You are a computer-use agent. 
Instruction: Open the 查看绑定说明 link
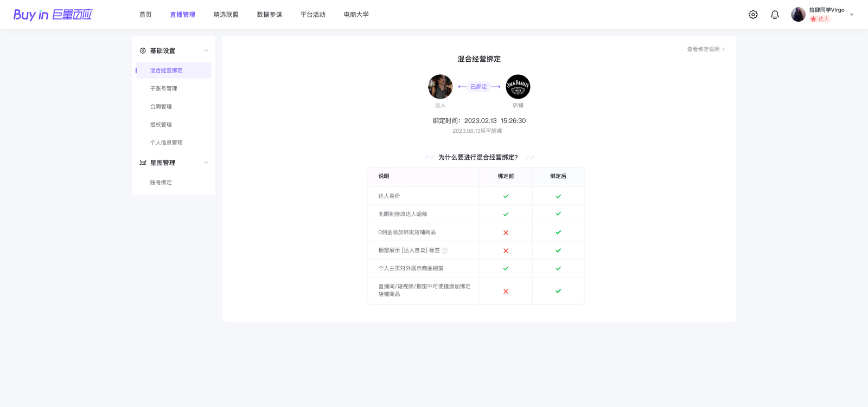coord(706,49)
